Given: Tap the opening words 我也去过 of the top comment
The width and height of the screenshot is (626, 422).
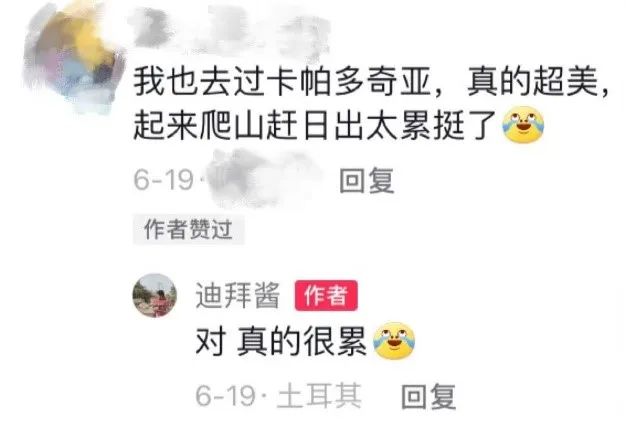Looking at the screenshot, I should pyautogui.click(x=198, y=83).
